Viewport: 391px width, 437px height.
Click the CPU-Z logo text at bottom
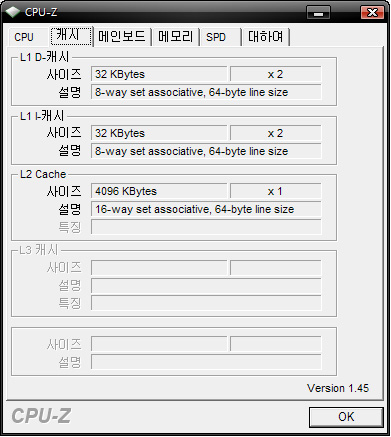pyautogui.click(x=41, y=416)
